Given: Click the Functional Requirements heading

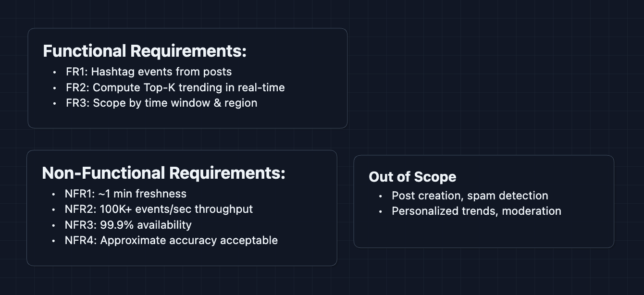Looking at the screenshot, I should pos(145,51).
